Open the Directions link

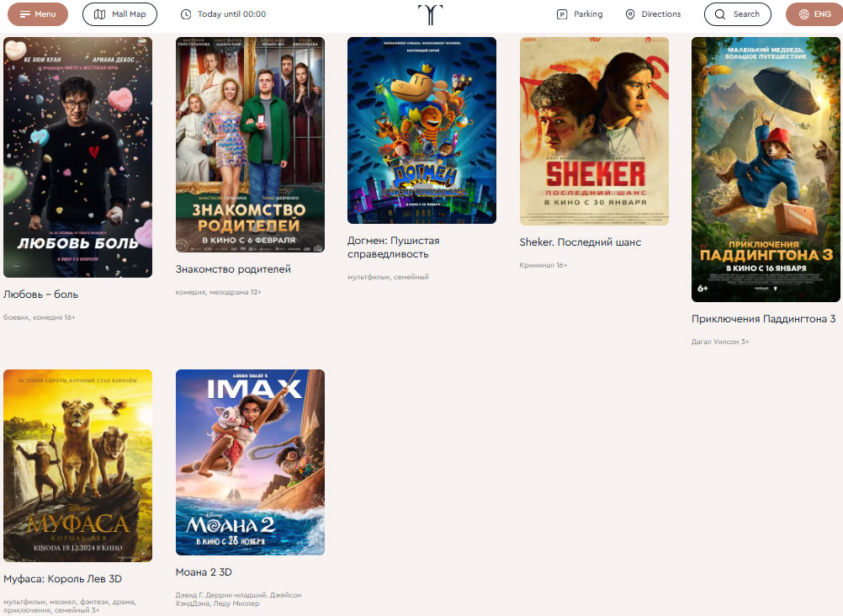pyautogui.click(x=653, y=14)
